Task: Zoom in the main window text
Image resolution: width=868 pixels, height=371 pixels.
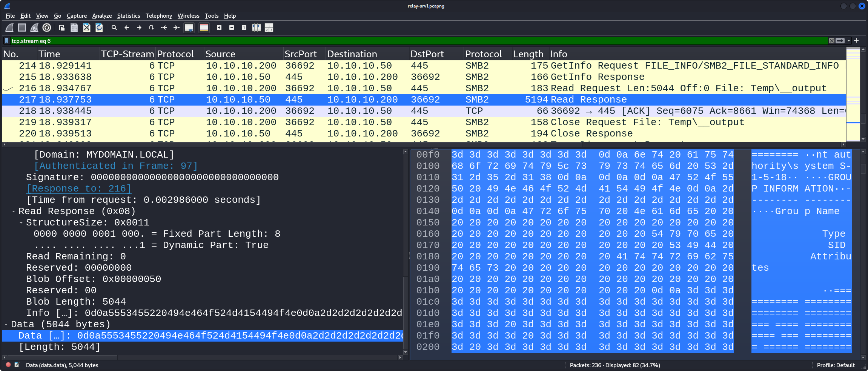Action: (x=219, y=28)
